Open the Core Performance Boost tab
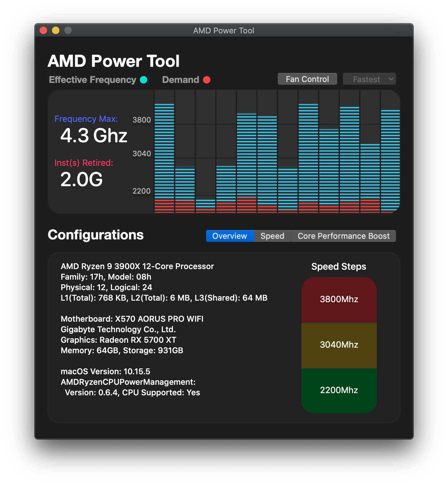Image resolution: width=448 pixels, height=485 pixels. click(x=343, y=236)
